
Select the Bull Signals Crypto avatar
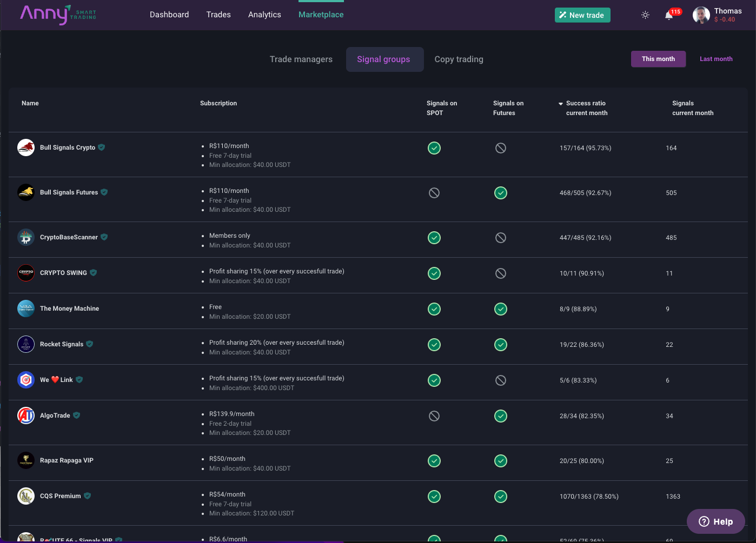25,147
